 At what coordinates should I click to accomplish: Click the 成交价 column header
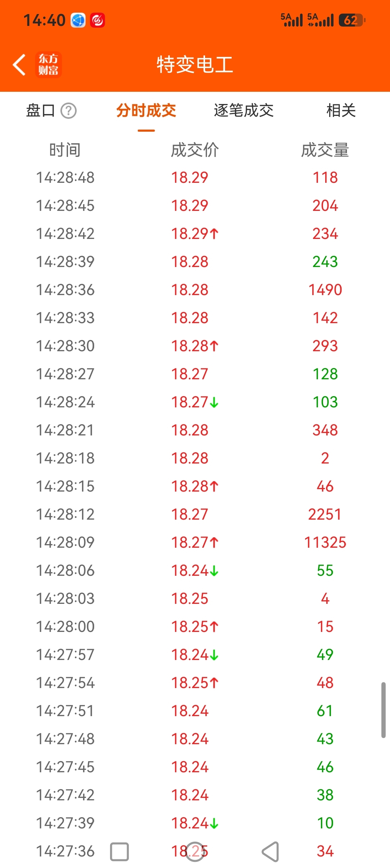pyautogui.click(x=195, y=150)
